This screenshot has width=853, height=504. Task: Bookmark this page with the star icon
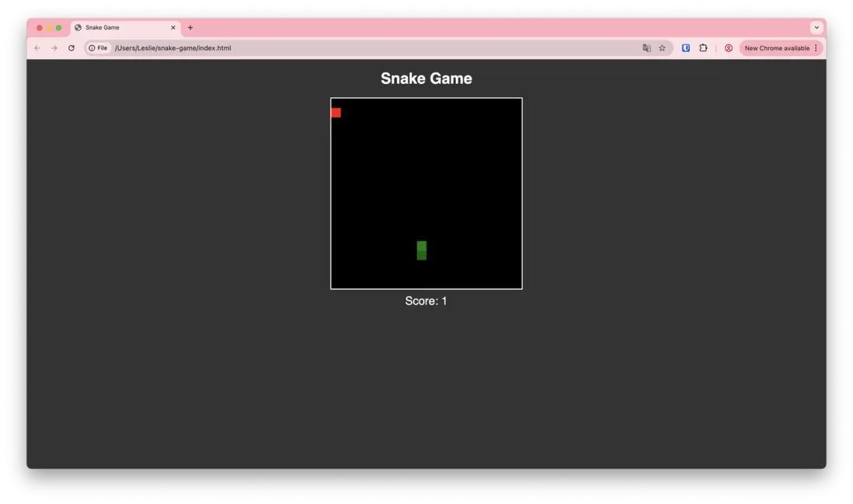[662, 48]
